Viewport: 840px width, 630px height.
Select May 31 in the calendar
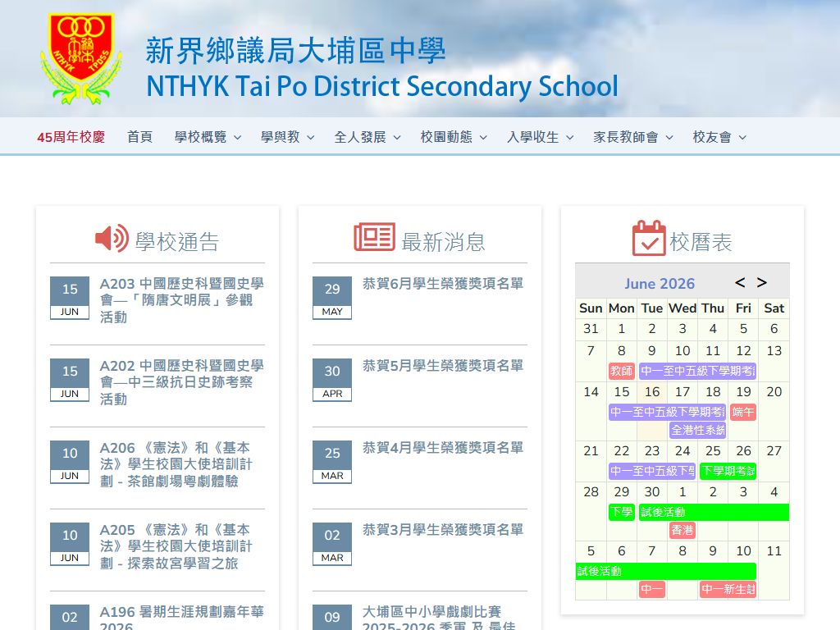pyautogui.click(x=591, y=329)
